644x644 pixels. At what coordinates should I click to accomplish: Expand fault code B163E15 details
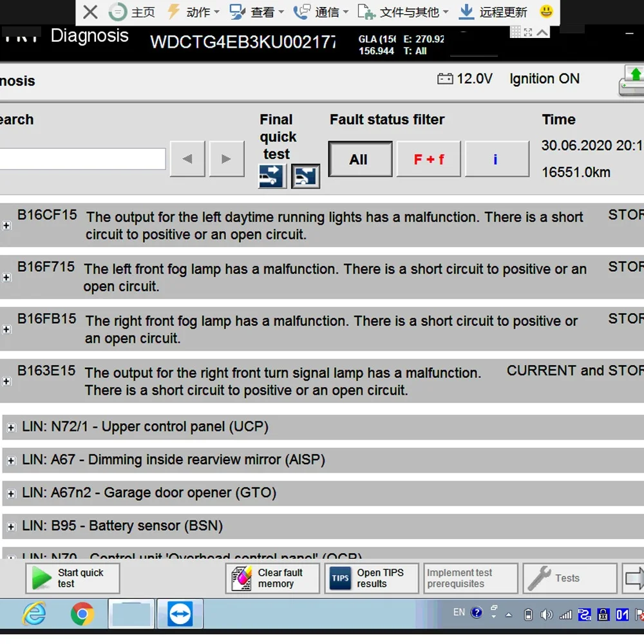tap(6, 381)
